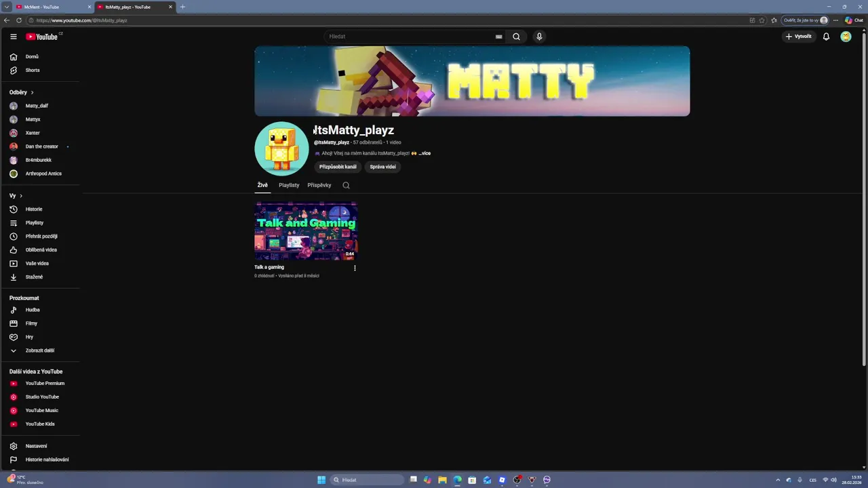Open Copilot Chat in the browser

point(854,20)
